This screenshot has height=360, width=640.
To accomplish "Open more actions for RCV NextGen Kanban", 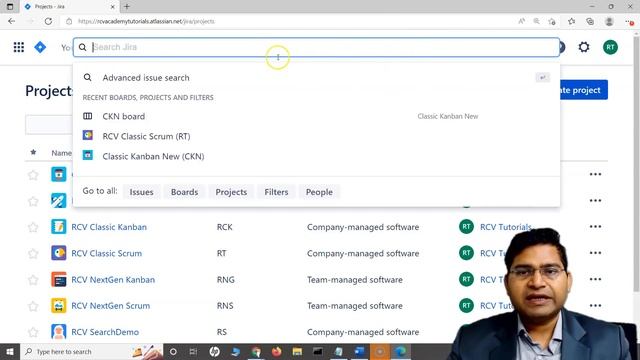I will tap(596, 279).
